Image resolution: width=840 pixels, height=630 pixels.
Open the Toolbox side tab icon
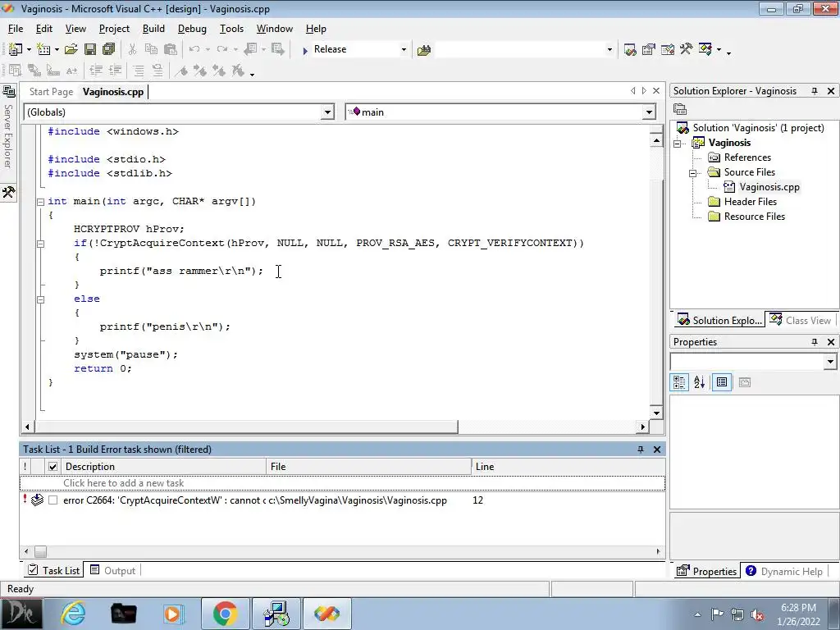point(8,192)
